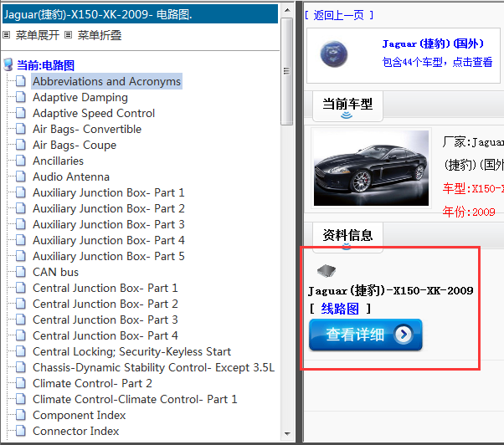The width and height of the screenshot is (504, 445).
Task: Open Central Junction Box- Part 3
Action: pyautogui.click(x=105, y=320)
